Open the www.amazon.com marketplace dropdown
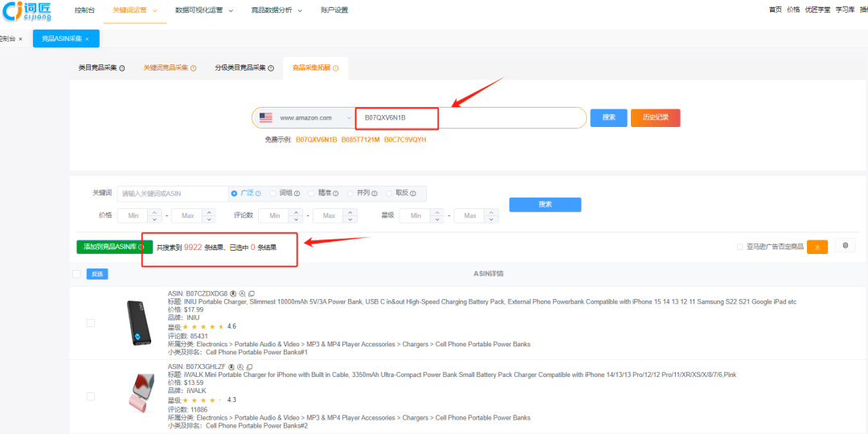The image size is (868, 434). tap(305, 118)
